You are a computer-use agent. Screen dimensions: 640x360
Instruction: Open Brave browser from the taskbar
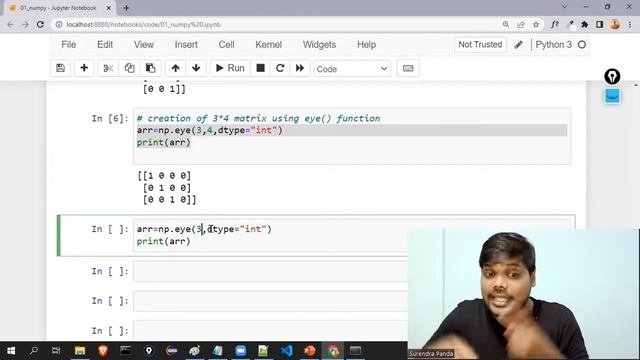103,351
